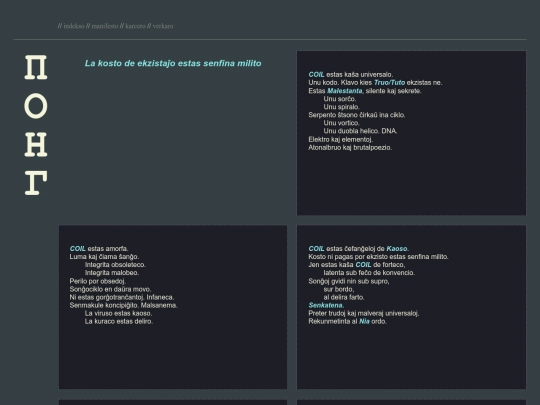Click line 'Atonalbruo kaj brutalpoezio.'
540x405 pixels.
tap(350, 147)
